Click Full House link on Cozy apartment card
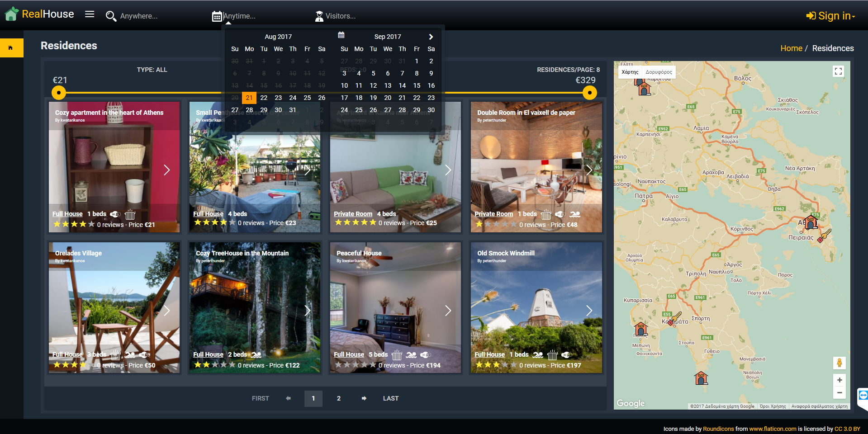 pyautogui.click(x=67, y=214)
